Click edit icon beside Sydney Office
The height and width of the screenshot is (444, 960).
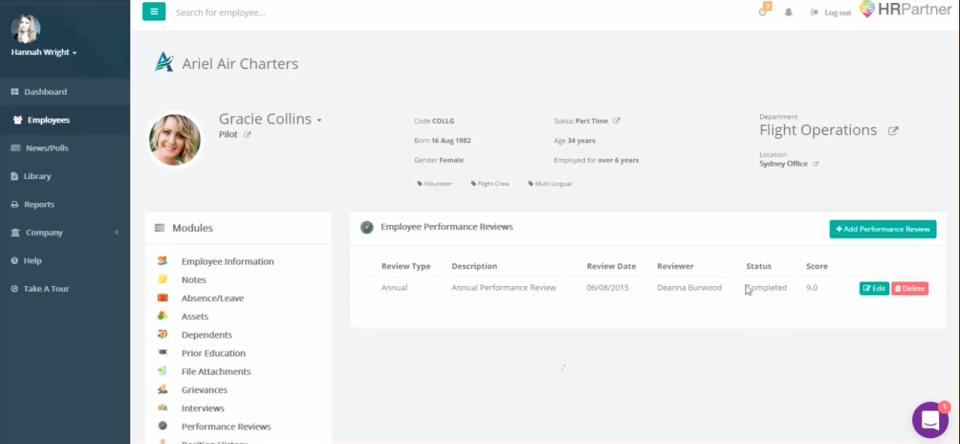[x=816, y=164]
